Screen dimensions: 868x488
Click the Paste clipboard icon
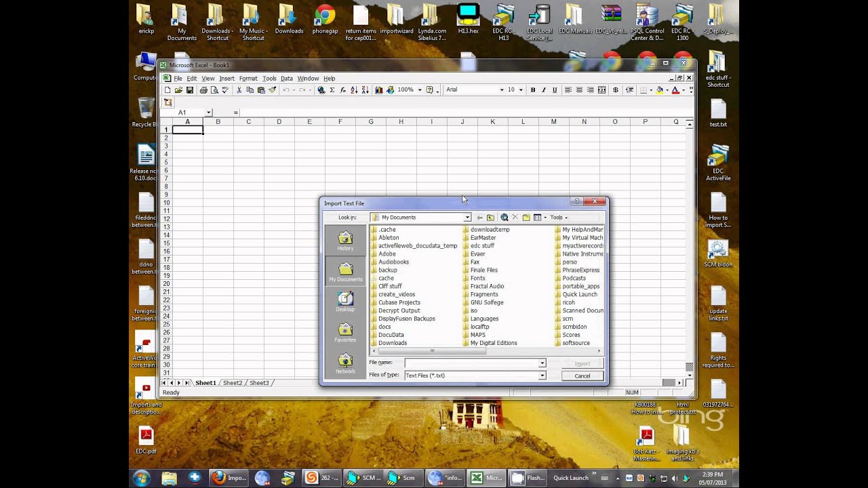click(x=261, y=89)
